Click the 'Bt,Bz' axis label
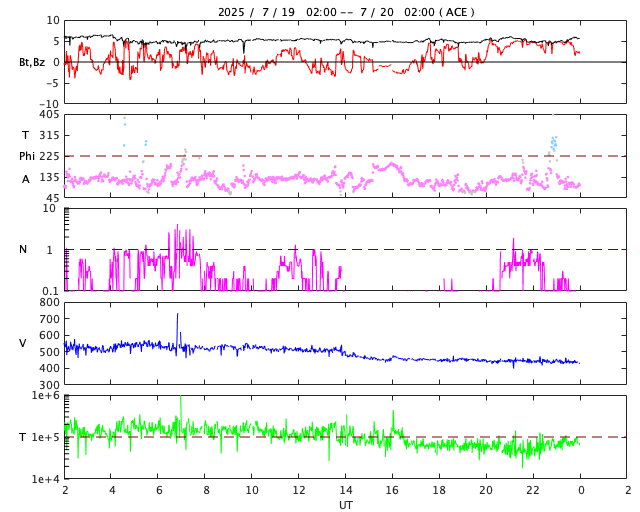This screenshot has width=640, height=512. [x=32, y=62]
